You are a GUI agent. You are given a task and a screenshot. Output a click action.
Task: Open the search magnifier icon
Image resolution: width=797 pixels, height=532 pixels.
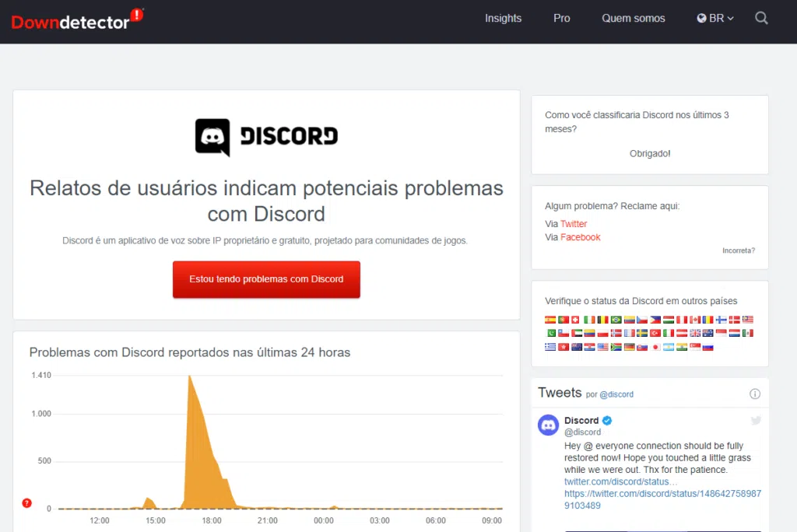click(x=761, y=18)
